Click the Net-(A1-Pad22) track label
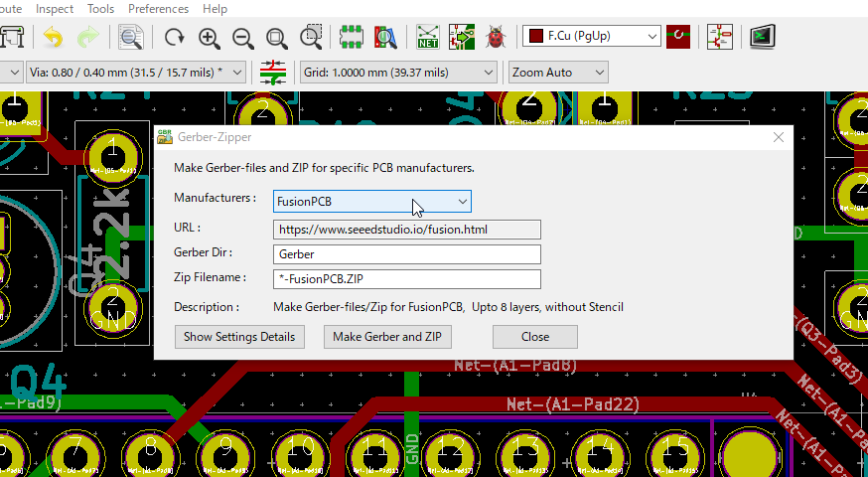868x477 pixels. (573, 404)
